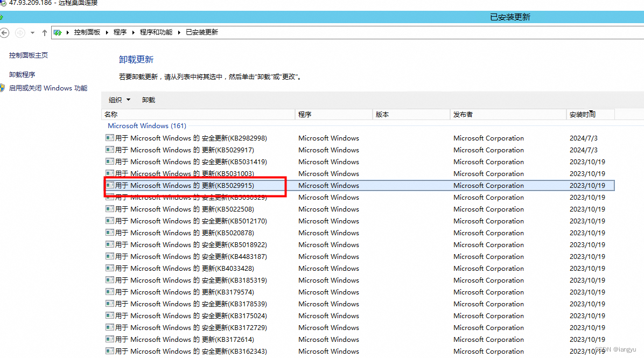Select the security update KB5018922 name
The width and height of the screenshot is (644, 358).
pos(191,245)
